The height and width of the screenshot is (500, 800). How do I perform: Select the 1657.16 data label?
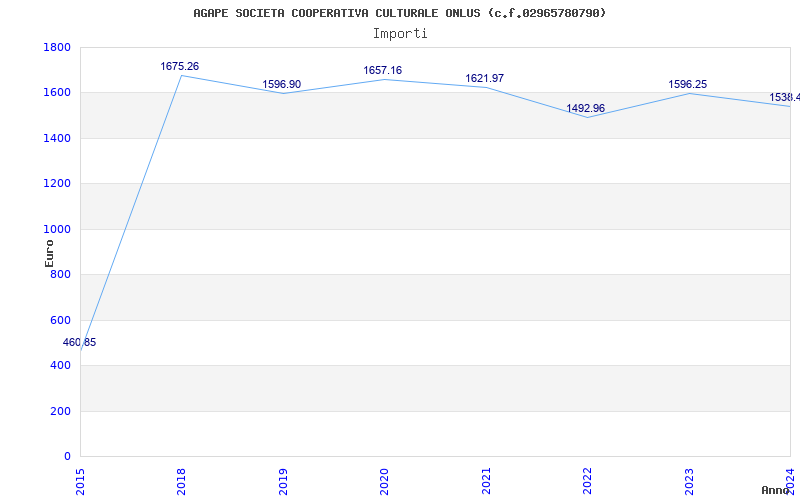coord(383,70)
